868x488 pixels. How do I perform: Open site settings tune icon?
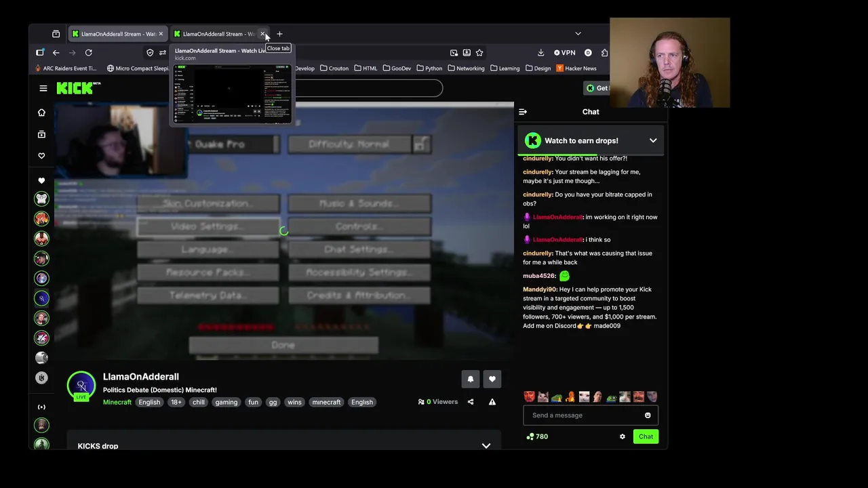[x=163, y=52]
